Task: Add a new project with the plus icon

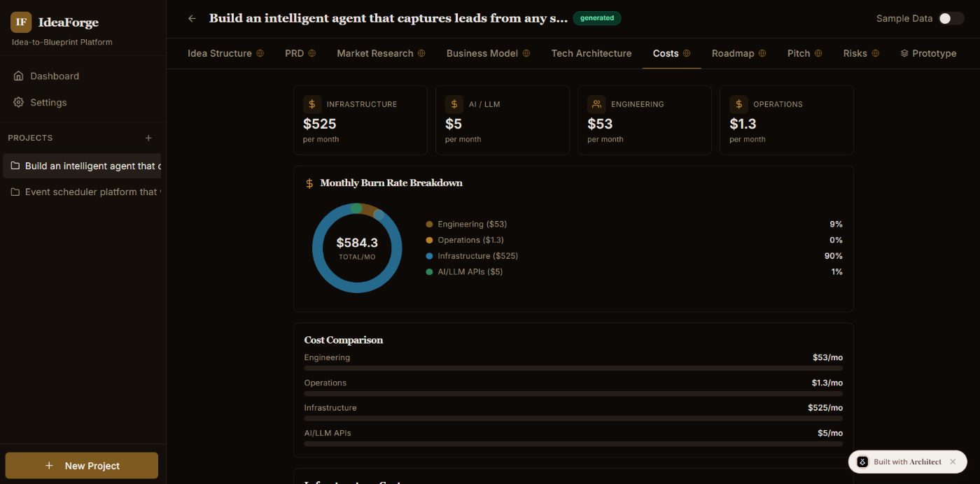Action: point(148,138)
